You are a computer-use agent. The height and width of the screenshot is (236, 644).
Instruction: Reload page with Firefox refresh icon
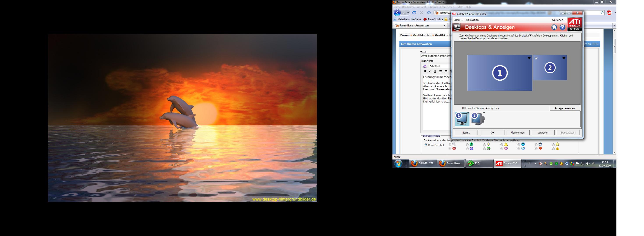(x=414, y=13)
